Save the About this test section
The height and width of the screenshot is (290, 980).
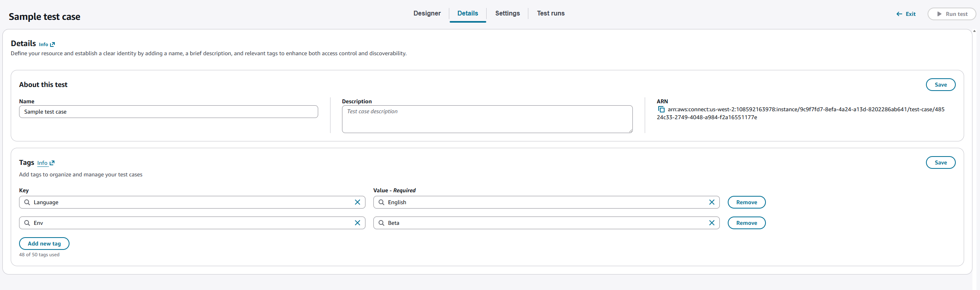point(940,85)
